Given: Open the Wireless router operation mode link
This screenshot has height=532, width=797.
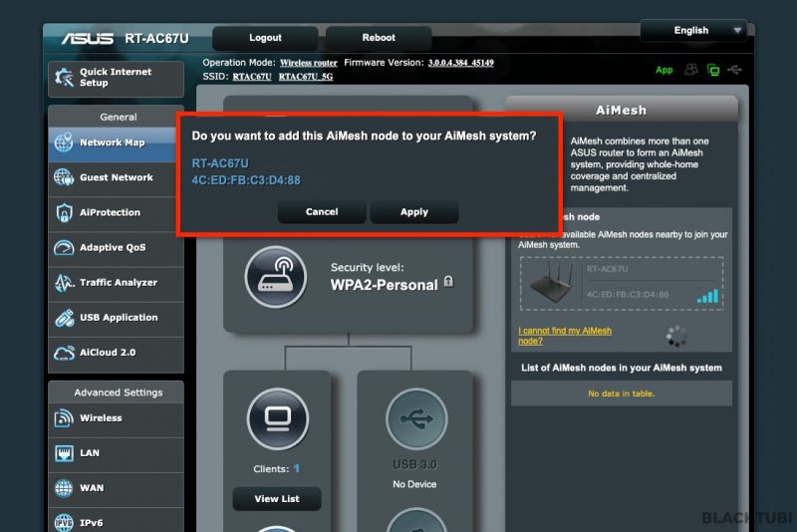Looking at the screenshot, I should click(x=309, y=63).
